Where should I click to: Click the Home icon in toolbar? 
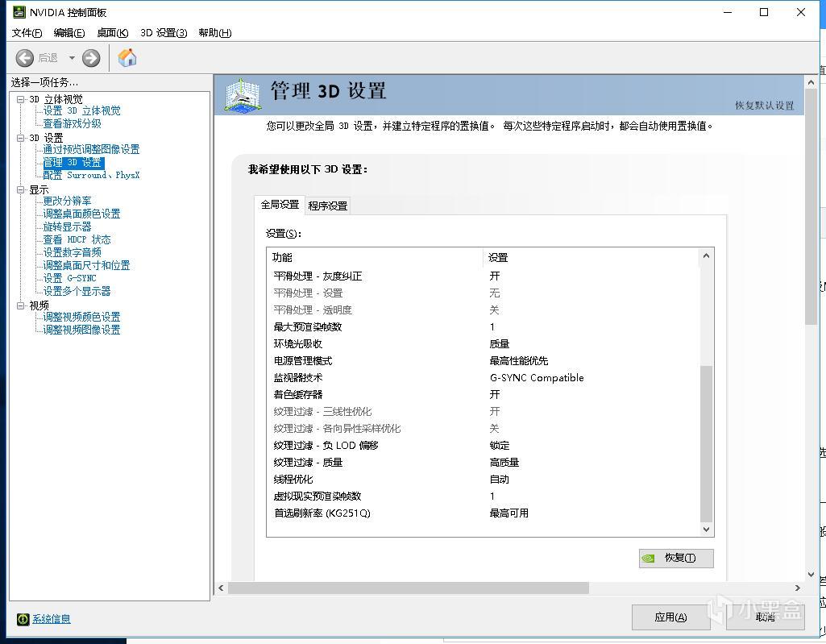pyautogui.click(x=127, y=58)
